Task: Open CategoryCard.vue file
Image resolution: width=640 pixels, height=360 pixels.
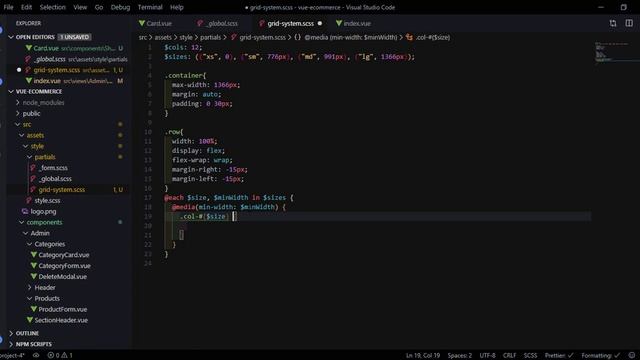Action: click(x=64, y=255)
